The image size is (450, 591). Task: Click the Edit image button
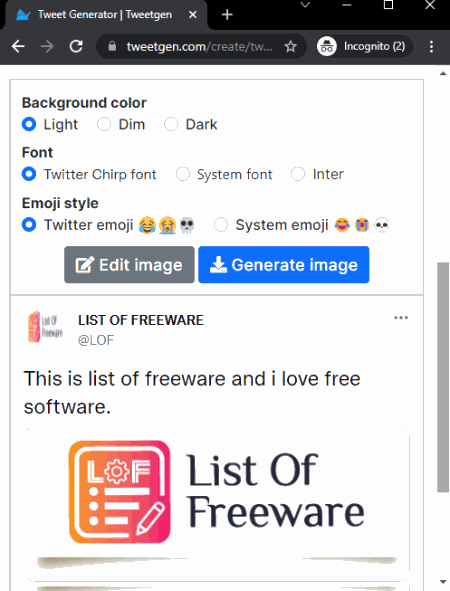pos(129,265)
